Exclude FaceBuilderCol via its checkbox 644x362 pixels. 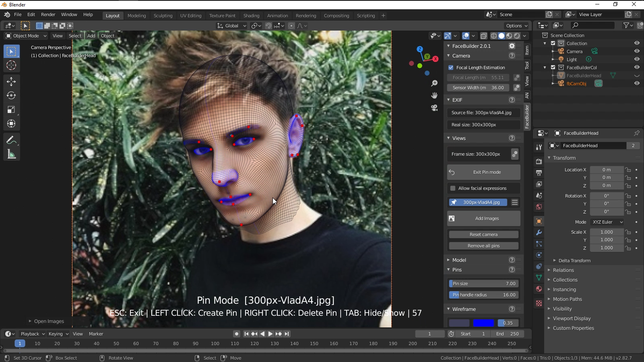pos(553,67)
